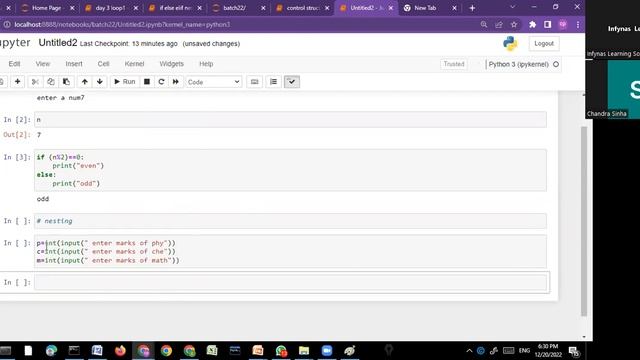
Task: Open the Cell menu
Action: pos(103,64)
